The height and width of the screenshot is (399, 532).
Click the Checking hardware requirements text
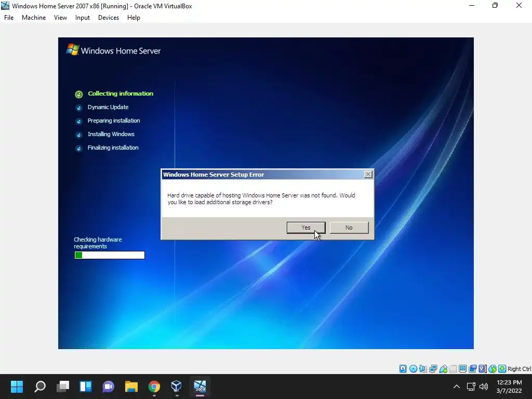click(98, 243)
